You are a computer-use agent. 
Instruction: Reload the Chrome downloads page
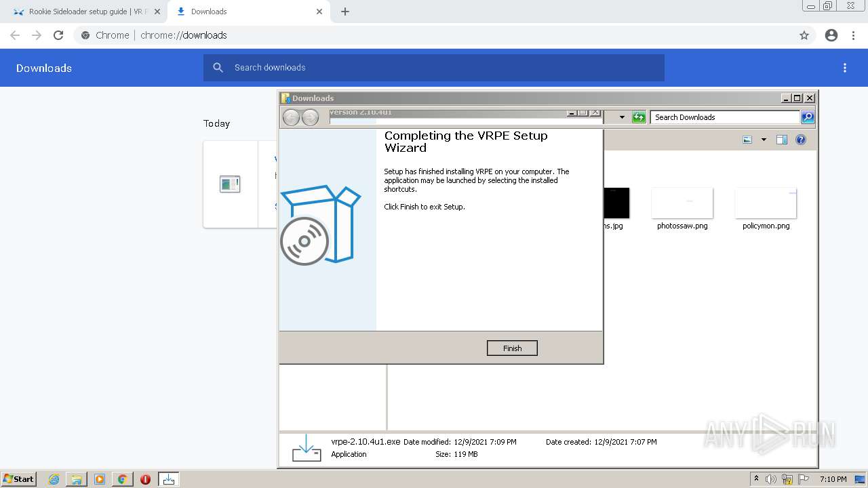[x=58, y=35]
